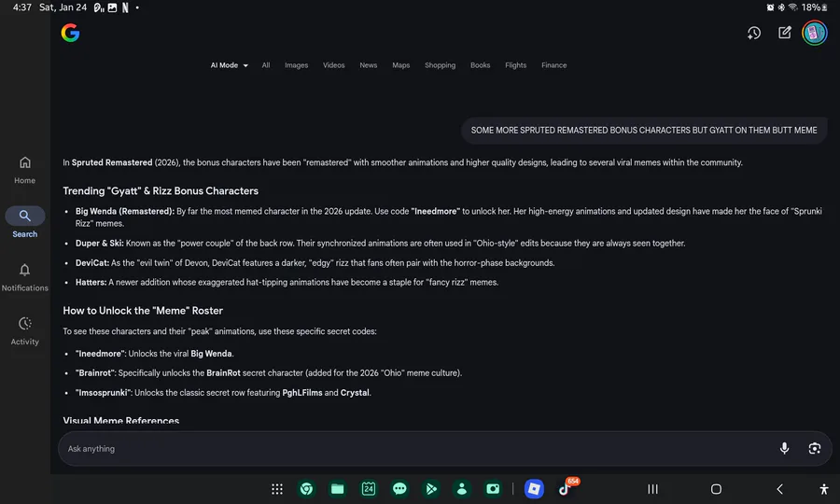This screenshot has width=840, height=504.
Task: Open the Camera app in taskbar
Action: point(493,489)
